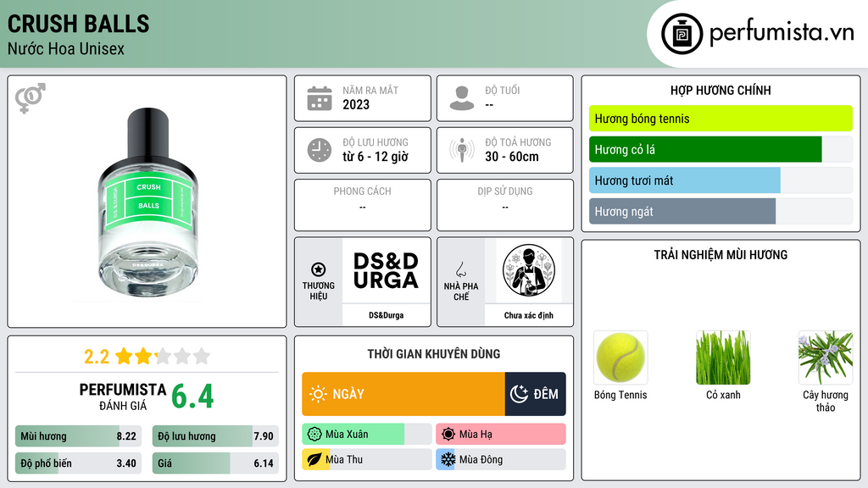Viewport: 868px width, 488px height.
Task: Click the Hương tươi mát accord bar
Action: [721, 180]
